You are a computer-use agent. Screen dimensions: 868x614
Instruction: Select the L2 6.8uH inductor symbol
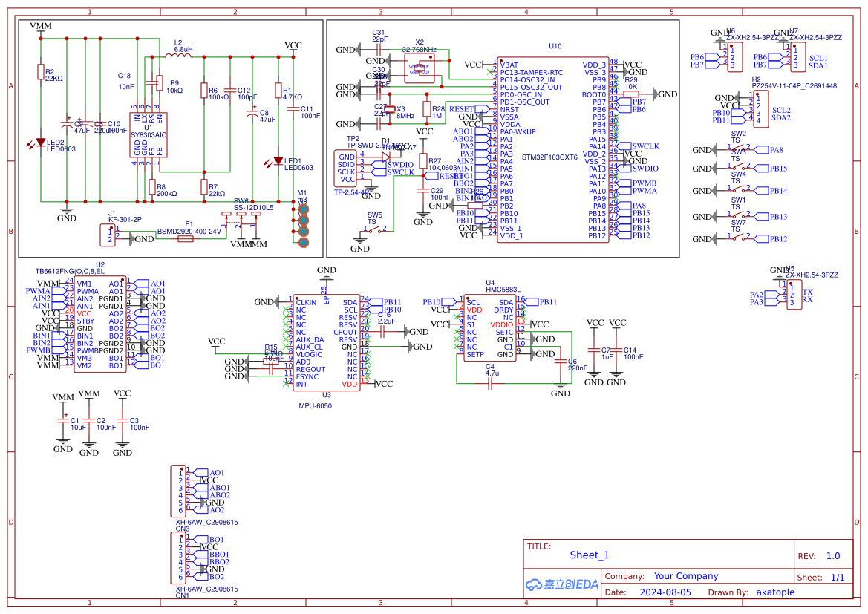point(177,56)
